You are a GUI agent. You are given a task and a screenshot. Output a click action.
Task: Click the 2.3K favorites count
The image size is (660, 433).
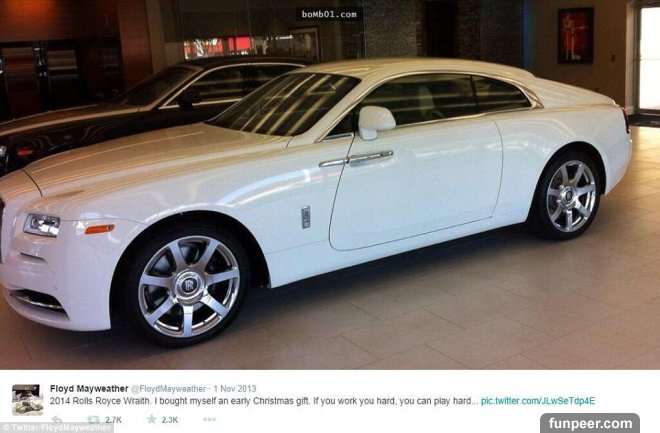point(170,420)
